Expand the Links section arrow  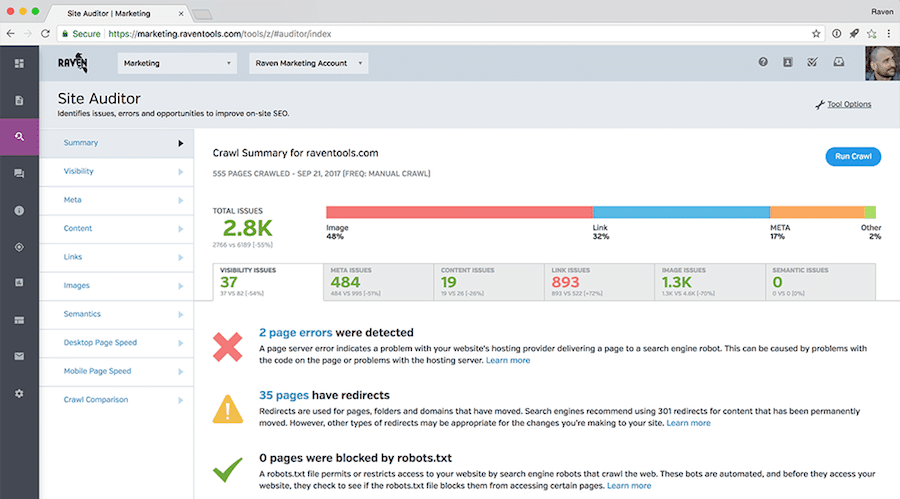click(x=180, y=257)
